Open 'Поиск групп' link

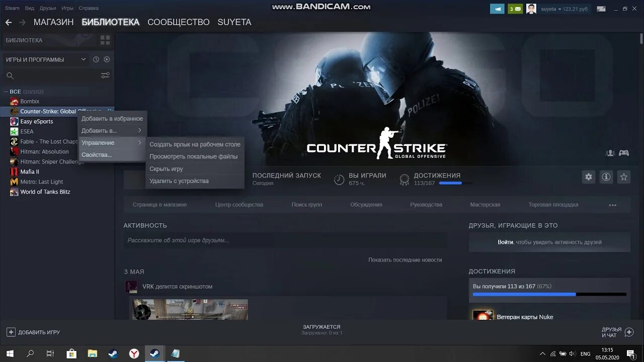(x=307, y=205)
